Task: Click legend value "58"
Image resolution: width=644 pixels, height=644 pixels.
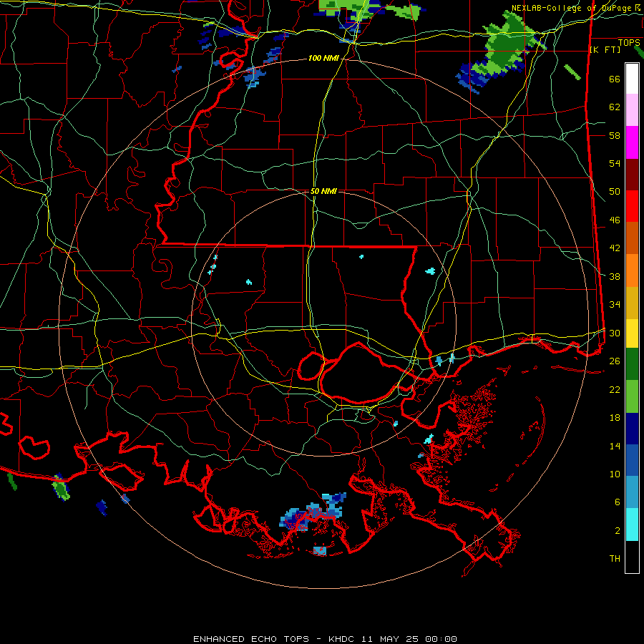Action: (615, 135)
